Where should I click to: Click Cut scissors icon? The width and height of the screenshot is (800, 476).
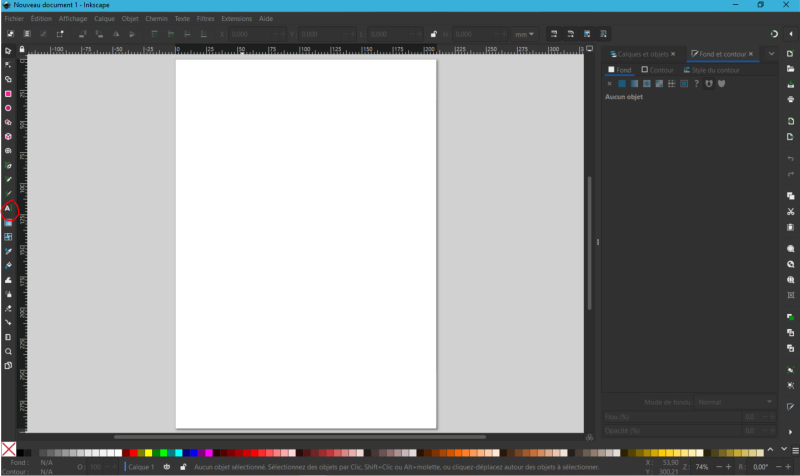pyautogui.click(x=790, y=212)
